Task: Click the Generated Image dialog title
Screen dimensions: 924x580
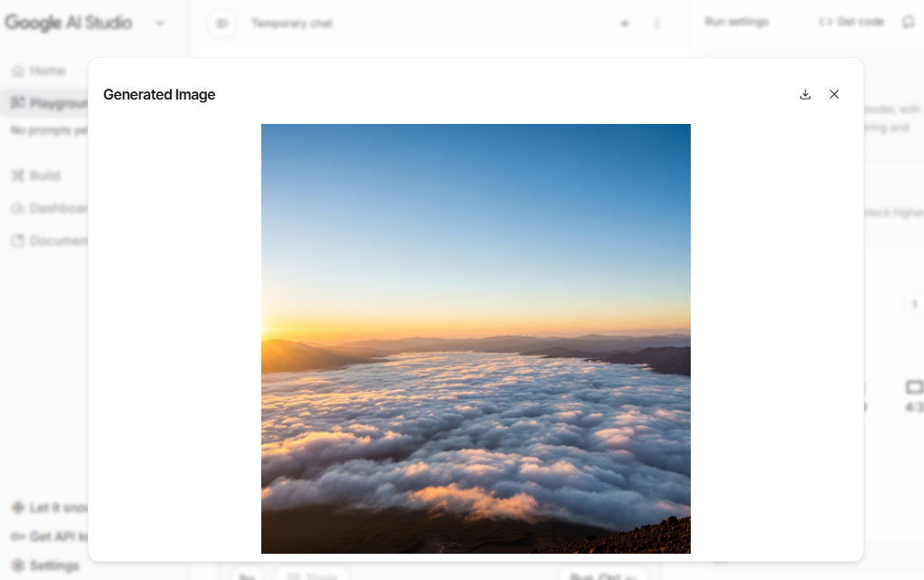Action: tap(159, 94)
